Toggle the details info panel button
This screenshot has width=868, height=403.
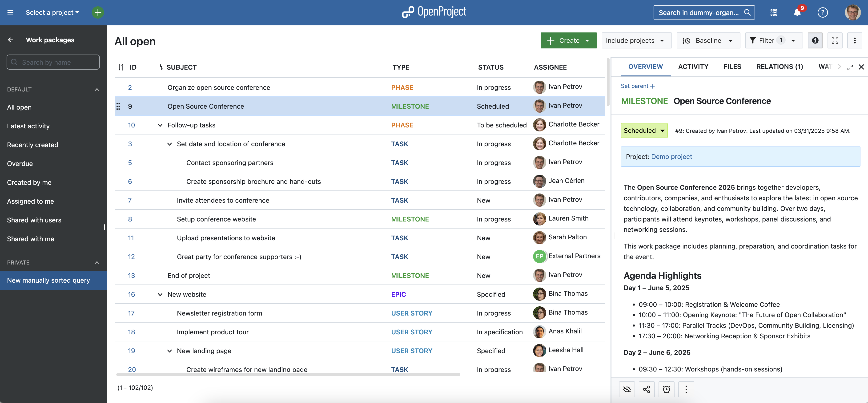[x=815, y=40]
